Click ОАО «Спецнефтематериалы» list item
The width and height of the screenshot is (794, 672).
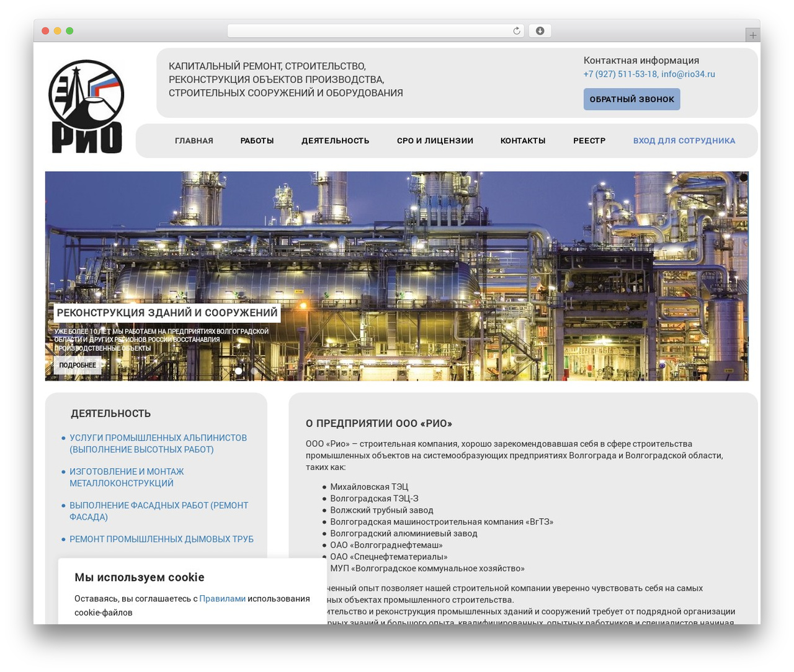pyautogui.click(x=389, y=557)
